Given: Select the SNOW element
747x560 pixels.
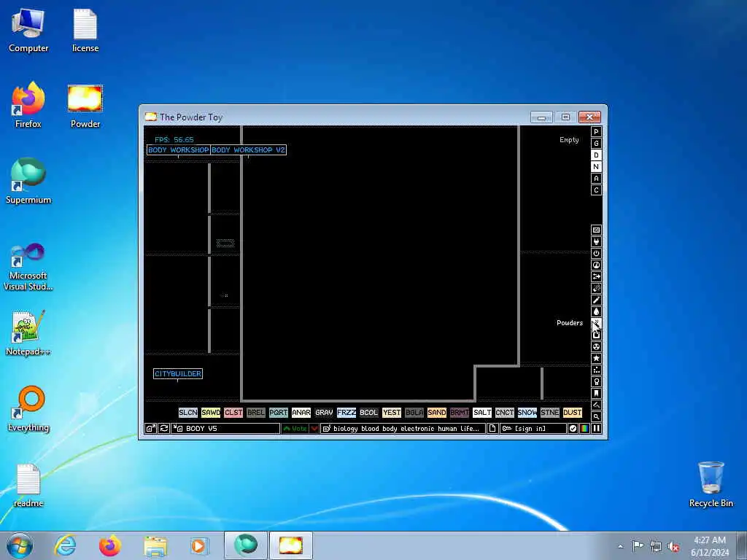Looking at the screenshot, I should point(527,413).
